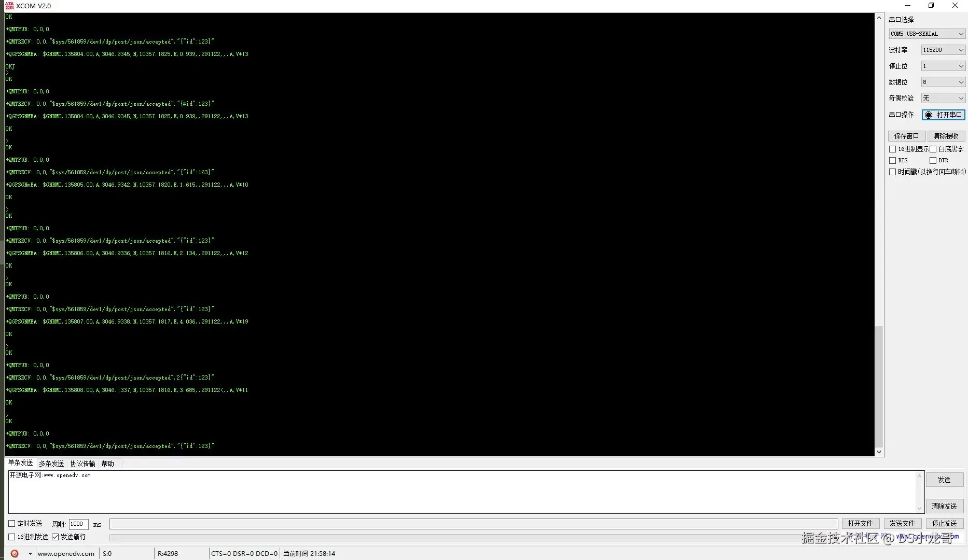Click the CTS=0 DSR=0 DCD=0 status text
968x560 pixels.
pos(244,554)
